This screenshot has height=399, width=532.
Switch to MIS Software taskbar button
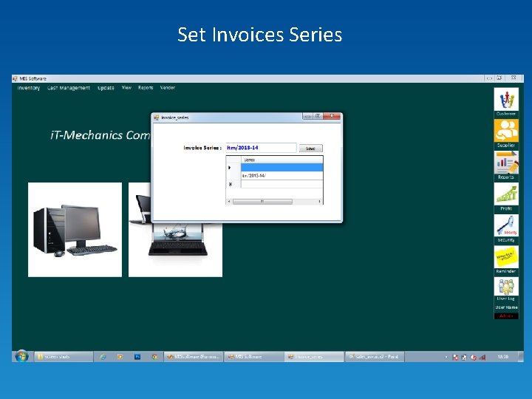(x=253, y=357)
